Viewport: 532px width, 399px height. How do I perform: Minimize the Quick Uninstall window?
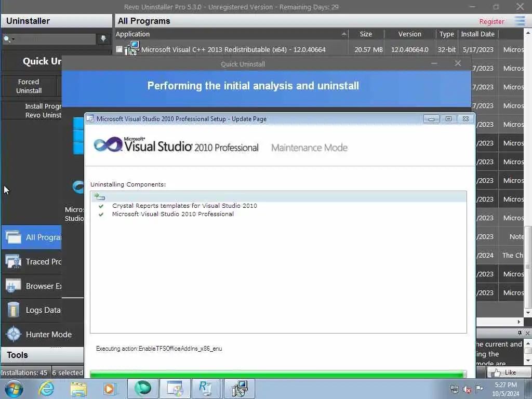(434, 63)
